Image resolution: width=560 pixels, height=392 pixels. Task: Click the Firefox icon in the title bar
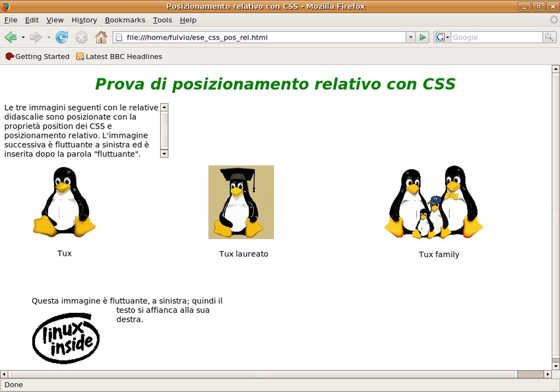point(5,7)
